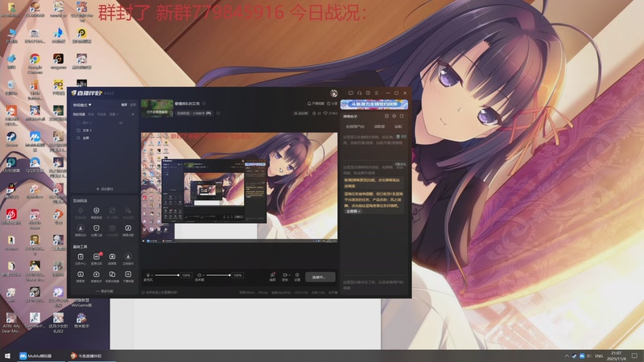The width and height of the screenshot is (644, 362).
Task: Open the hamburger menu in title bar
Action: pos(377,93)
